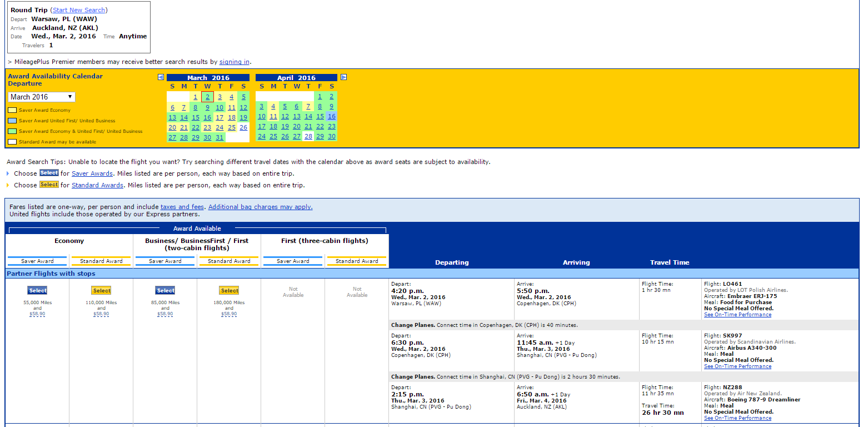Select Economy Saver Award 55,000 miles
Image resolution: width=868 pixels, height=427 pixels.
coord(37,290)
